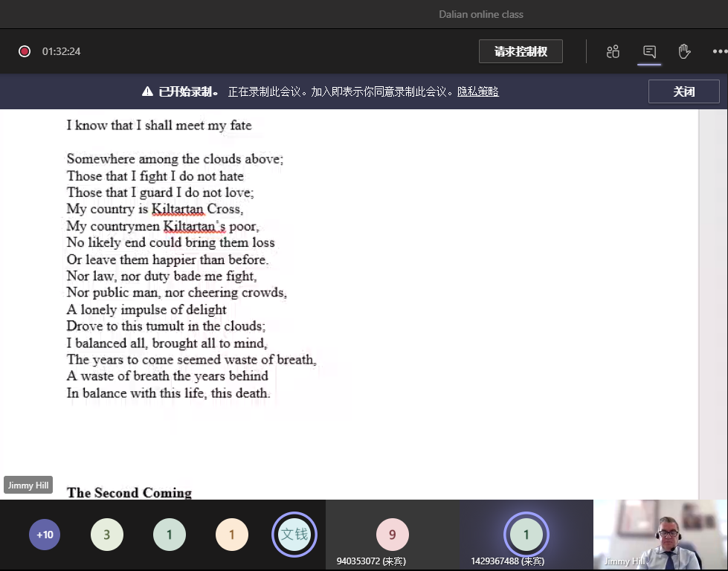Click the pink avatar labeled 9
Image resolution: width=728 pixels, height=571 pixels.
pyautogui.click(x=392, y=535)
